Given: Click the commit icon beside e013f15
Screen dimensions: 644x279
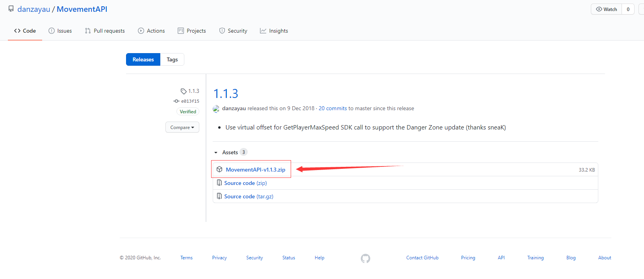Looking at the screenshot, I should click(176, 101).
